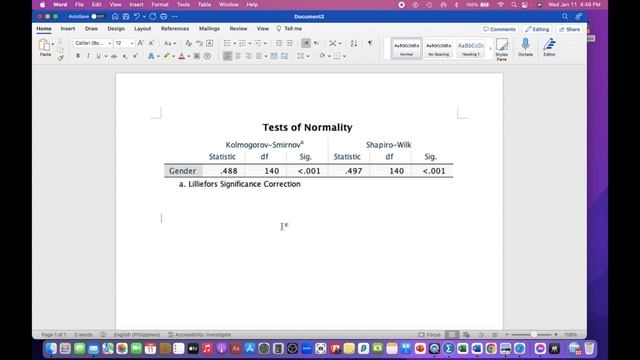Click the red font color swatch
640x360 pixels.
[182, 56]
